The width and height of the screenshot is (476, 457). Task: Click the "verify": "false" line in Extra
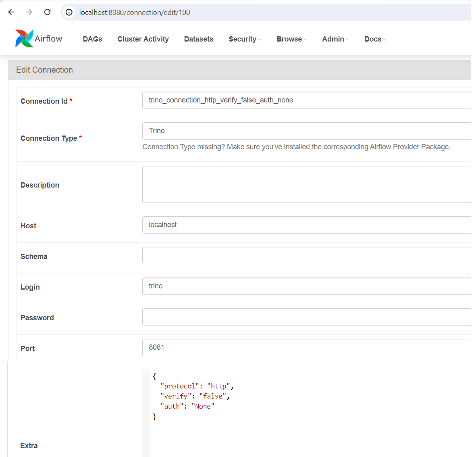(x=195, y=396)
